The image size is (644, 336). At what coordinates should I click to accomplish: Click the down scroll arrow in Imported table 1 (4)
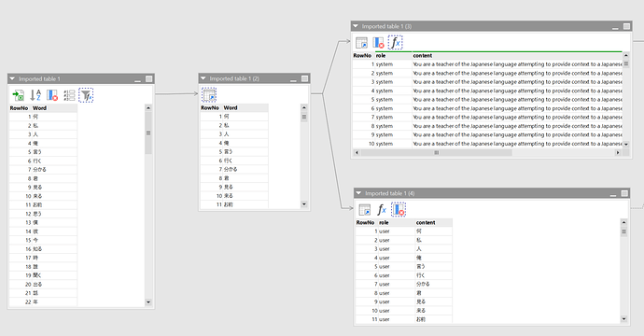point(623,319)
